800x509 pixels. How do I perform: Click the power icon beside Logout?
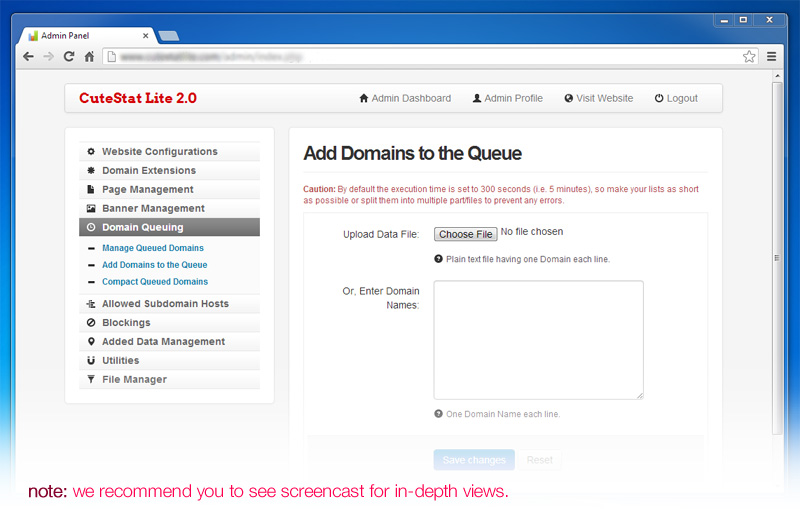(x=659, y=98)
